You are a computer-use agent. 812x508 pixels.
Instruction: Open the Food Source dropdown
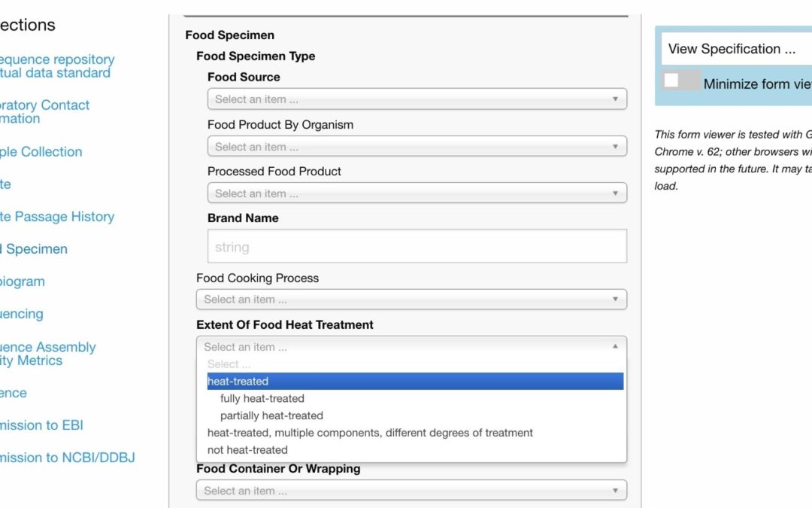tap(417, 99)
